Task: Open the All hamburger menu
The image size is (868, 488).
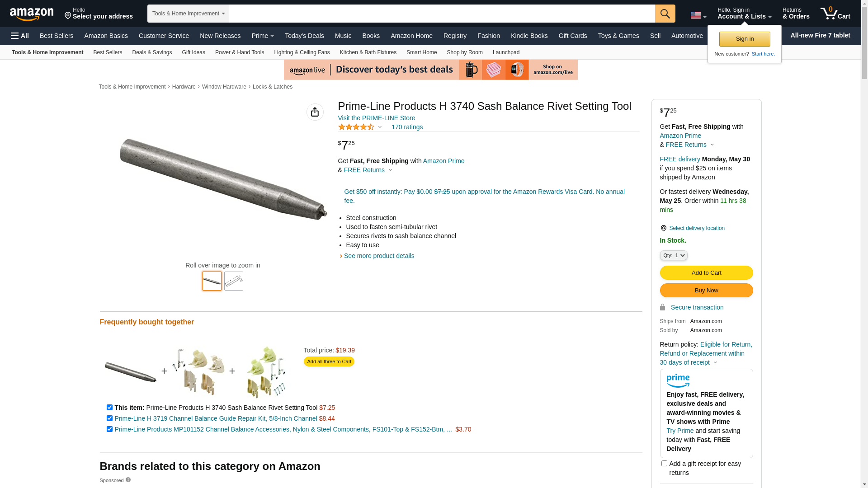Action: [x=20, y=36]
